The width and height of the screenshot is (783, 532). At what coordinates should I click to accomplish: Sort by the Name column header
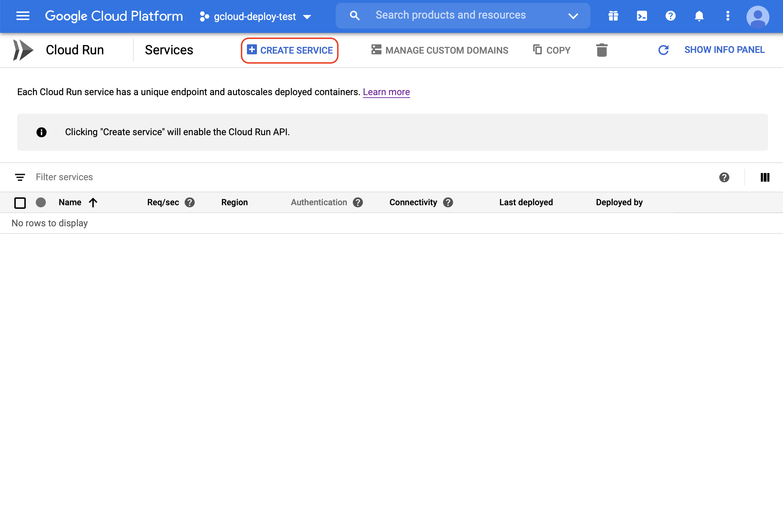point(70,202)
